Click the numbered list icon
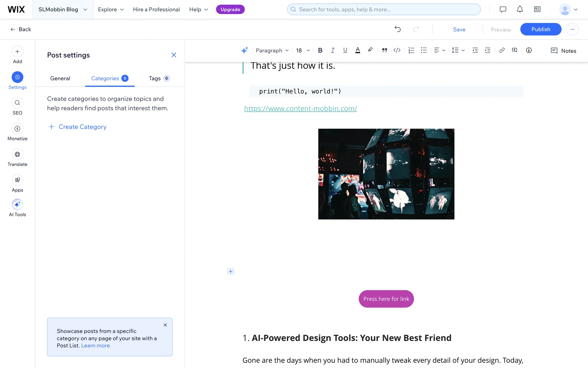 pos(411,51)
